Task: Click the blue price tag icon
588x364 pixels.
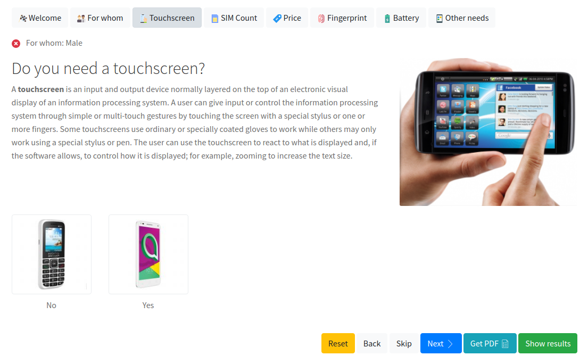Action: coord(277,19)
